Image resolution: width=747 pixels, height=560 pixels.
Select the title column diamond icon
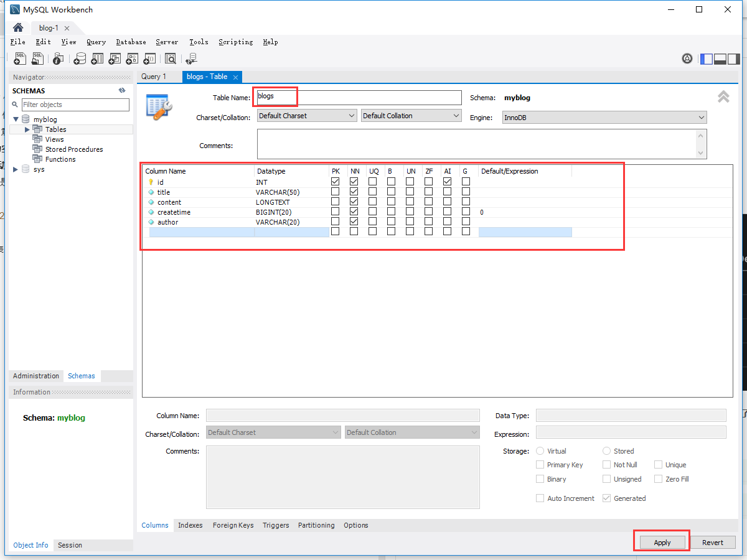[151, 192]
